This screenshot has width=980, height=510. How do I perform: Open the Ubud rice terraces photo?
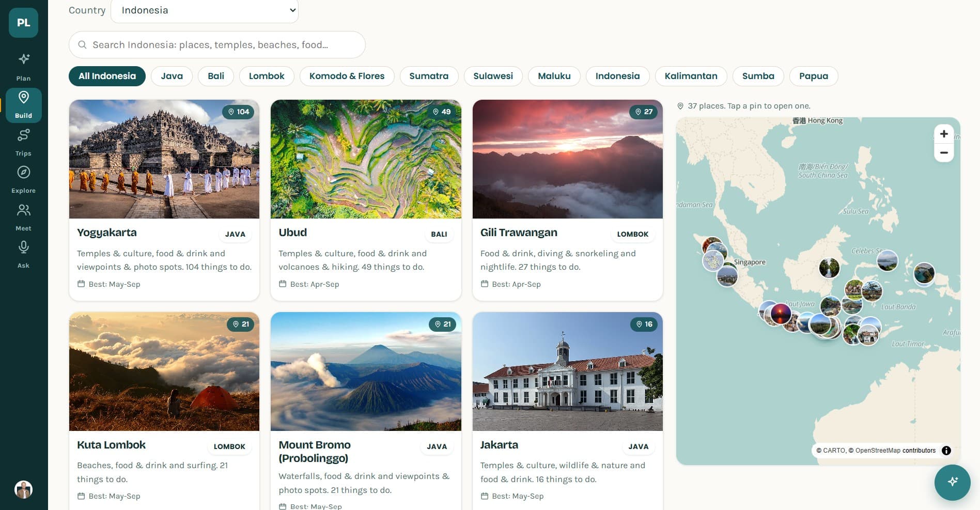pyautogui.click(x=366, y=159)
